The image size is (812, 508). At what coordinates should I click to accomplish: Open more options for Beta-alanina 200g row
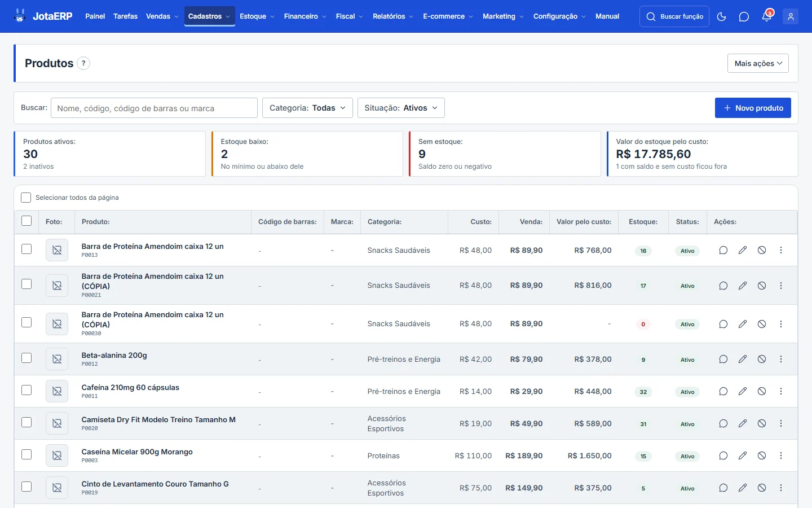(781, 359)
